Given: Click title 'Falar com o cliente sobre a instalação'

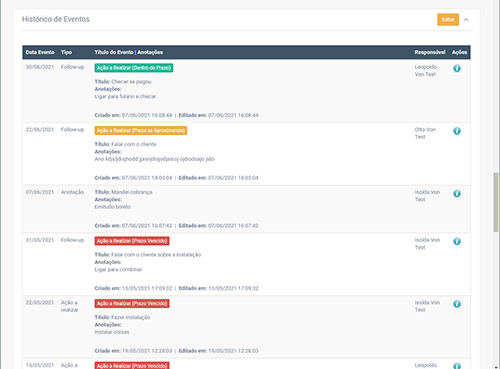Looking at the screenshot, I should pyautogui.click(x=156, y=255).
